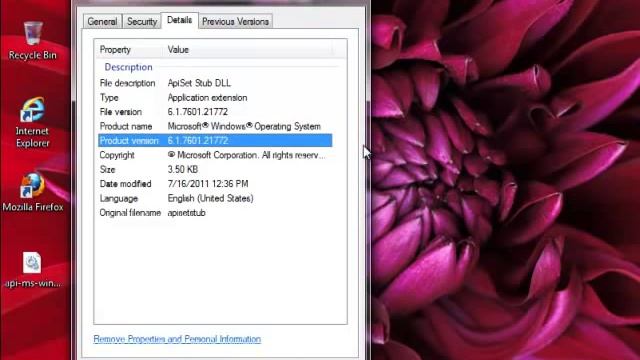Click the Microsoft Windows Operating System value
This screenshot has width=640, height=360.
(244, 126)
